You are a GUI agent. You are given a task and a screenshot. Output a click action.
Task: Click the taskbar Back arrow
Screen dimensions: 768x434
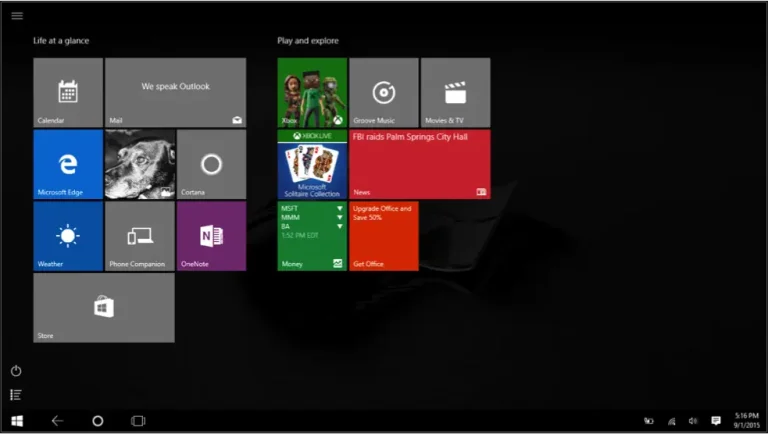pos(57,421)
